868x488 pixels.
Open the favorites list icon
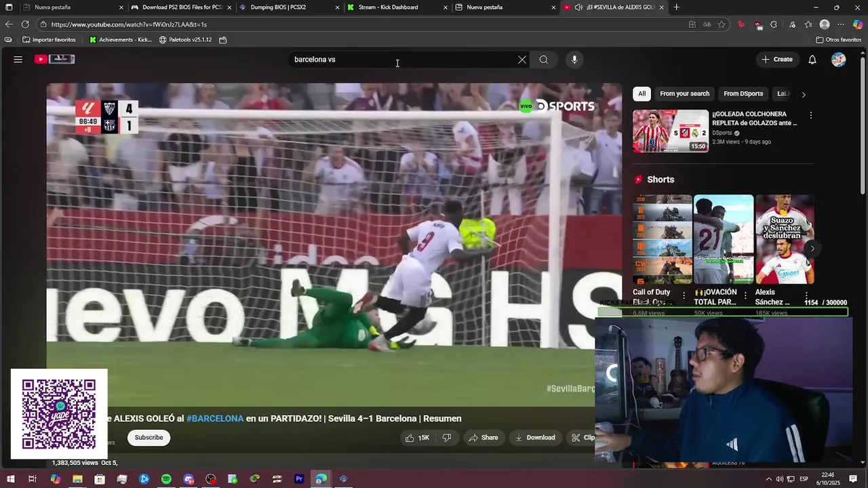click(x=808, y=24)
